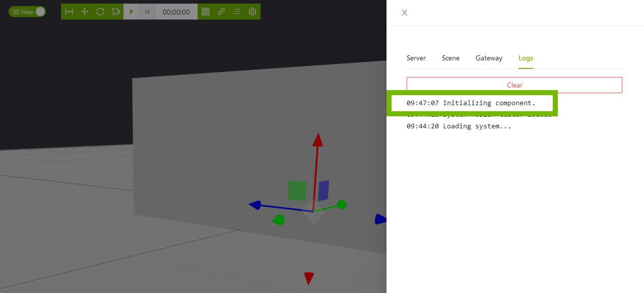Click the camera home view icon
644x293 pixels.
coord(116,12)
